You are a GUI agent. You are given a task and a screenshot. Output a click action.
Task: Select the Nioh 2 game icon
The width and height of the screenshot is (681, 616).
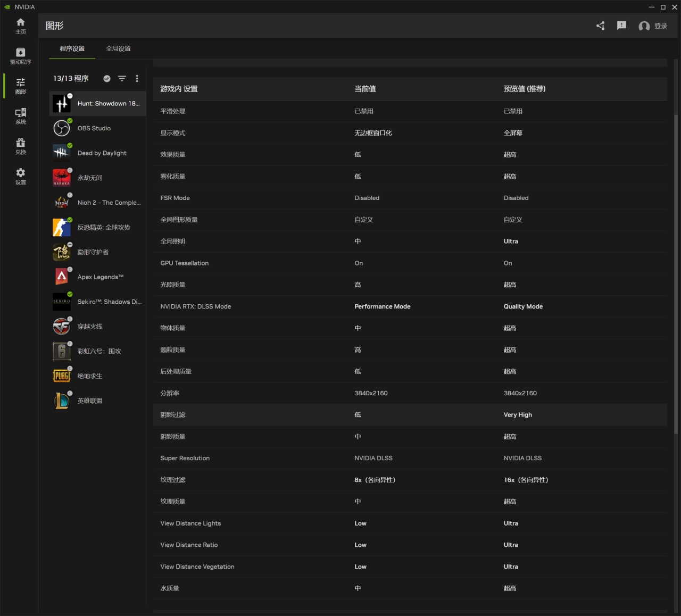[x=62, y=203]
